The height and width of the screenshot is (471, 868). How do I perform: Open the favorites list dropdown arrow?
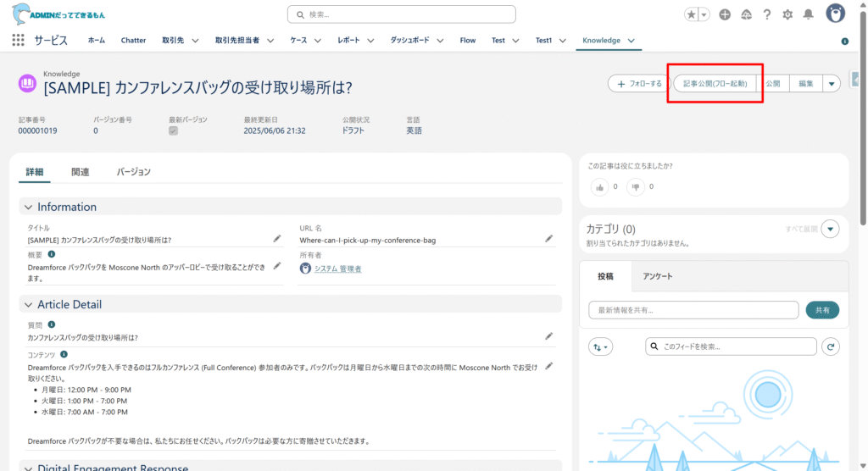[704, 15]
